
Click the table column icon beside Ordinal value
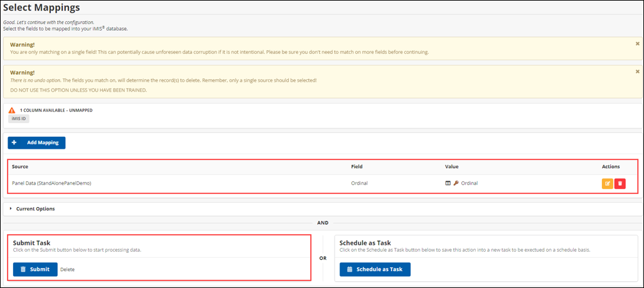[448, 183]
